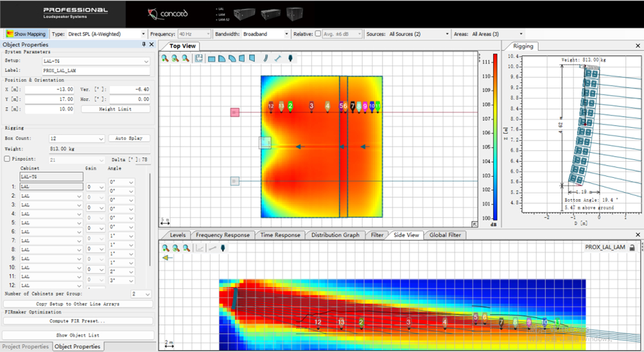Open the Time Response tab
Viewport: 644px width, 352px height.
pos(280,235)
